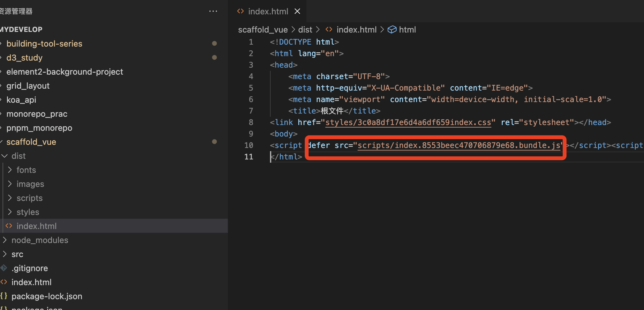Collapse the dist folder chevron
This screenshot has width=644, height=310.
tap(5, 156)
